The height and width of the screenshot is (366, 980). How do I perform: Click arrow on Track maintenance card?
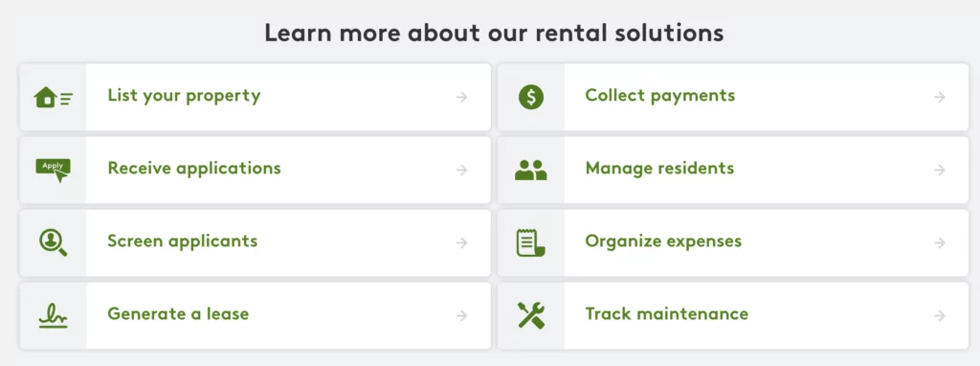[x=940, y=315]
